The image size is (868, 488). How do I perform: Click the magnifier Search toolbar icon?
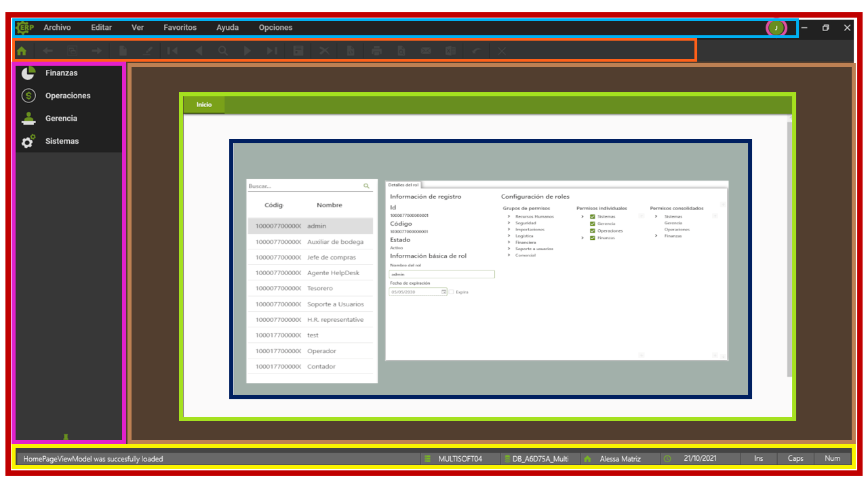[222, 51]
